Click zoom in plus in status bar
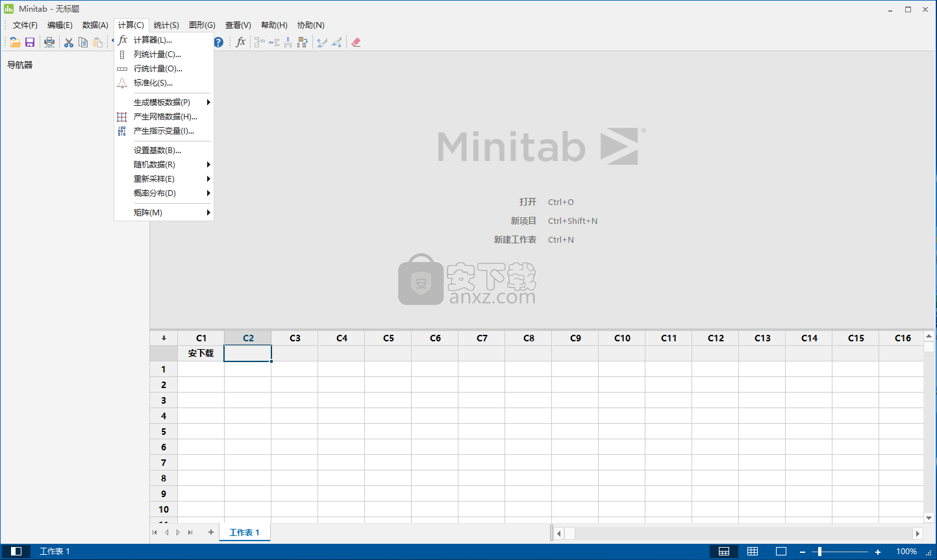The height and width of the screenshot is (560, 937). 878,552
